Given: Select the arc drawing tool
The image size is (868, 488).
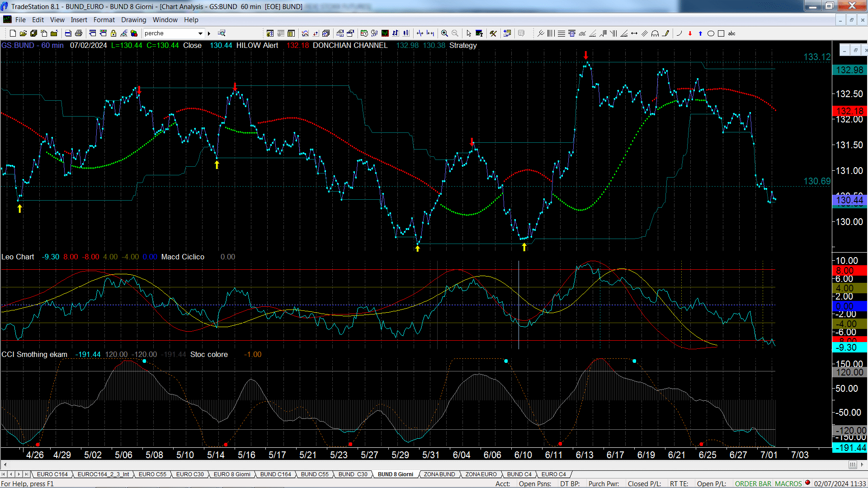Looking at the screenshot, I should [x=679, y=33].
